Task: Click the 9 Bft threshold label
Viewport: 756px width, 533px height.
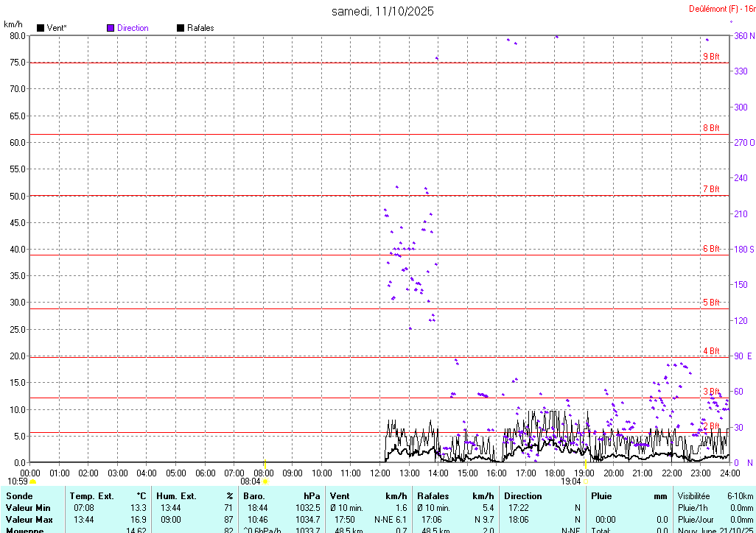Action: pos(710,57)
